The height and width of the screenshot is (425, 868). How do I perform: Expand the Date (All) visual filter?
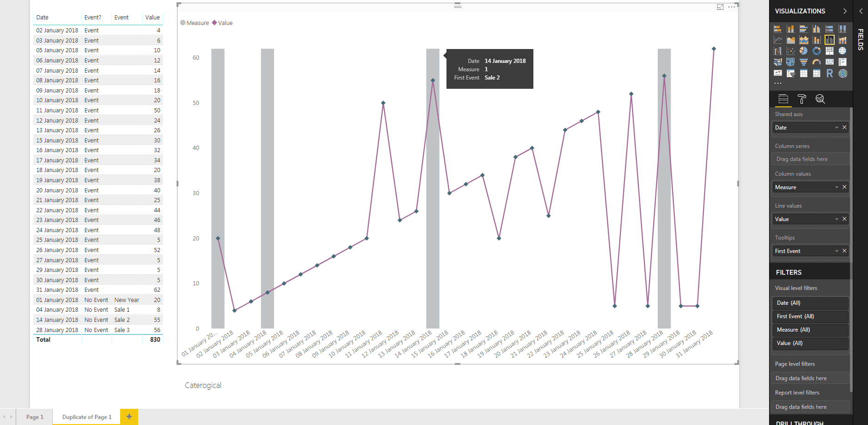(810, 303)
